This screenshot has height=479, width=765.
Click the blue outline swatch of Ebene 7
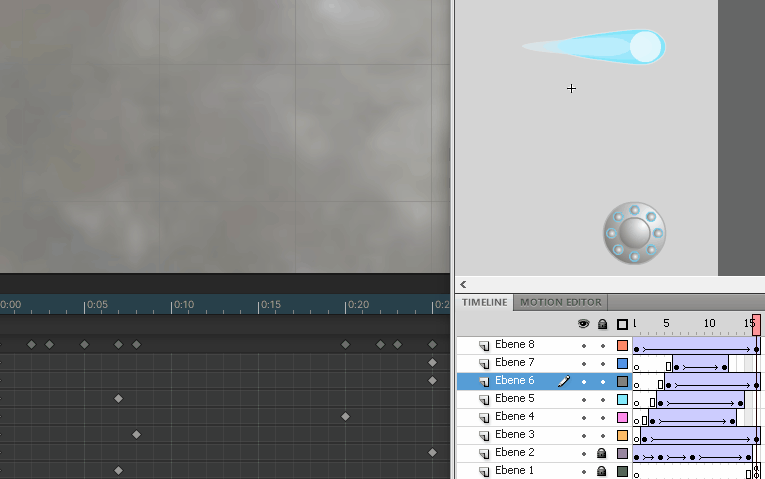click(x=622, y=363)
